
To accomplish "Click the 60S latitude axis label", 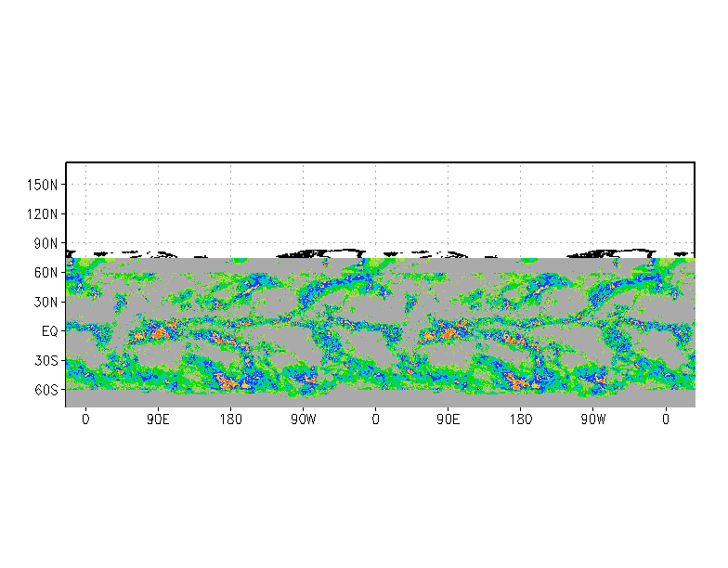I will 46,390.
